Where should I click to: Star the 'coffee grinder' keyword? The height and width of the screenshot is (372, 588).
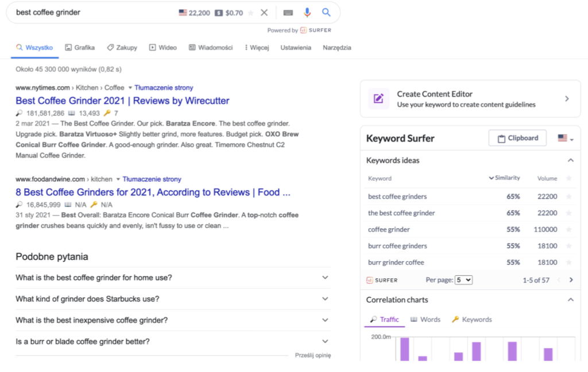click(x=569, y=229)
